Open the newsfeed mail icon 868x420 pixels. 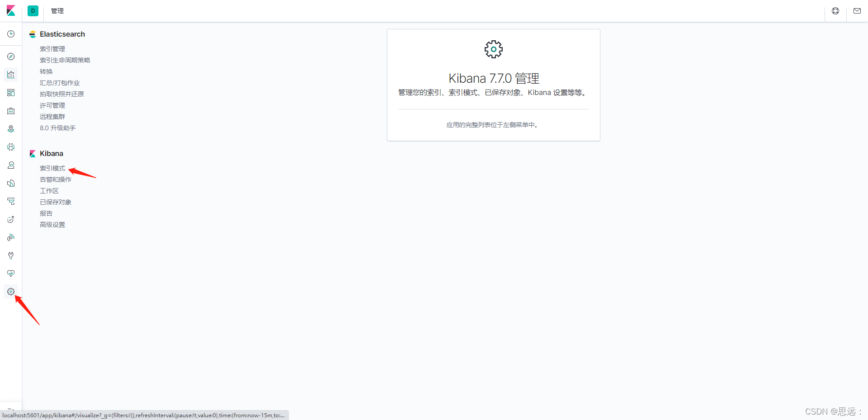(857, 11)
